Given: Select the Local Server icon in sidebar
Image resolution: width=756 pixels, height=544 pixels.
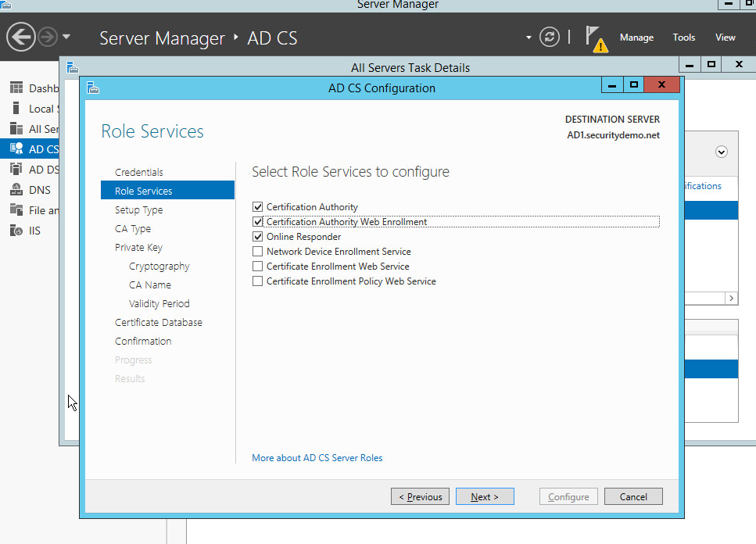Looking at the screenshot, I should click(16, 108).
